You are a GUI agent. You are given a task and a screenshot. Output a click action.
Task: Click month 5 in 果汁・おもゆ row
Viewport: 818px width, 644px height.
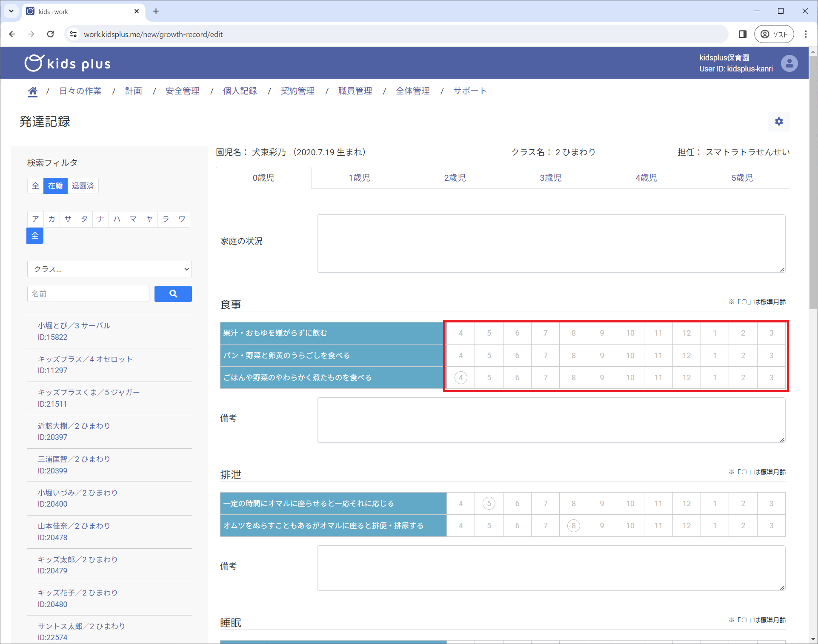pos(489,333)
